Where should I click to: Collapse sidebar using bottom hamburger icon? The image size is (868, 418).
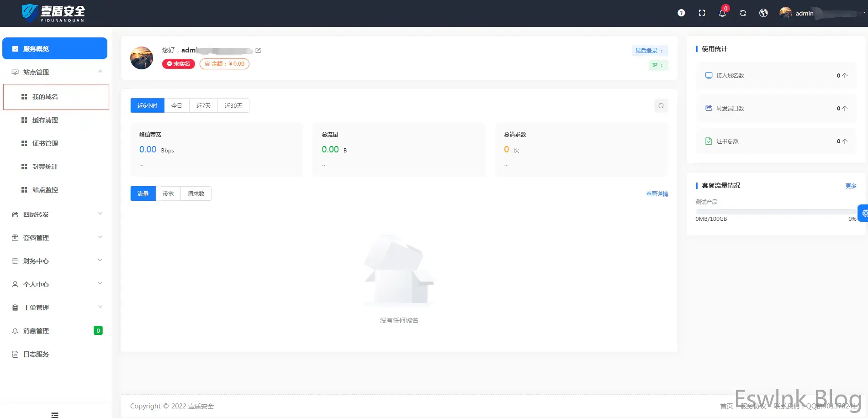click(x=55, y=415)
